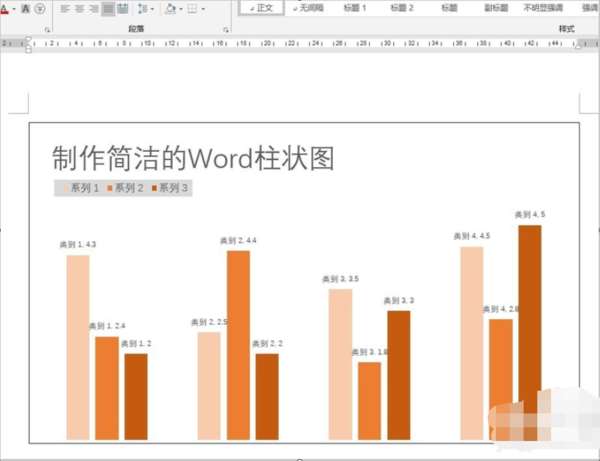Open the paragraph settings dialog launcher
600x461 pixels.
(x=226, y=29)
